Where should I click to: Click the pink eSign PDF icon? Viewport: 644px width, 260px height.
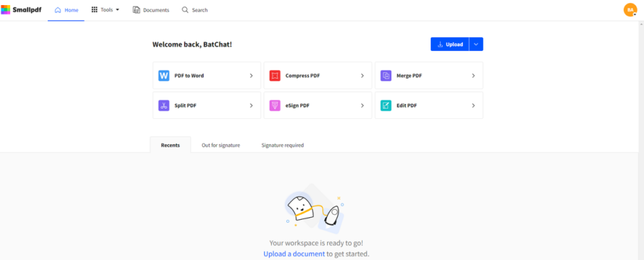coord(275,106)
